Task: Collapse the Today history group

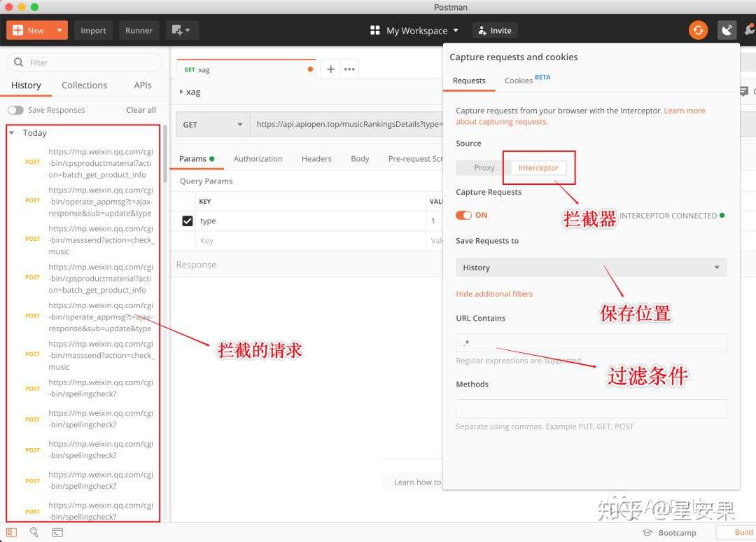Action: point(12,132)
